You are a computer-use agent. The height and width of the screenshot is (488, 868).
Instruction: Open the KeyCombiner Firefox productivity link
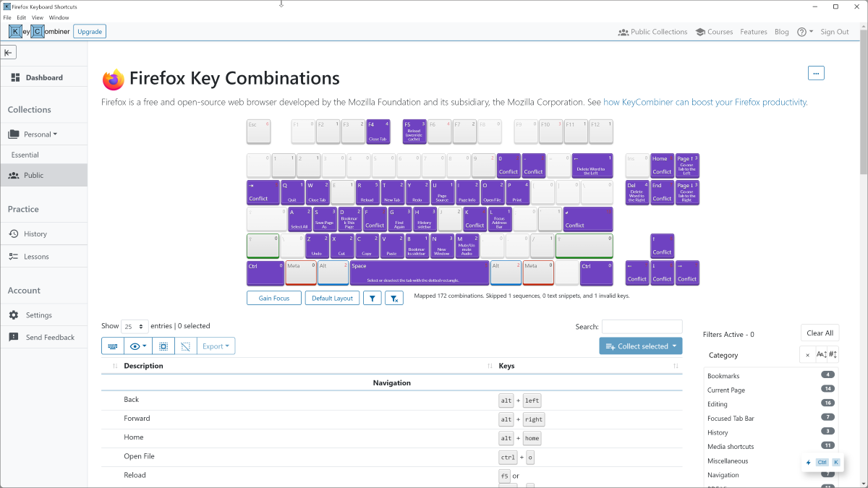[705, 102]
